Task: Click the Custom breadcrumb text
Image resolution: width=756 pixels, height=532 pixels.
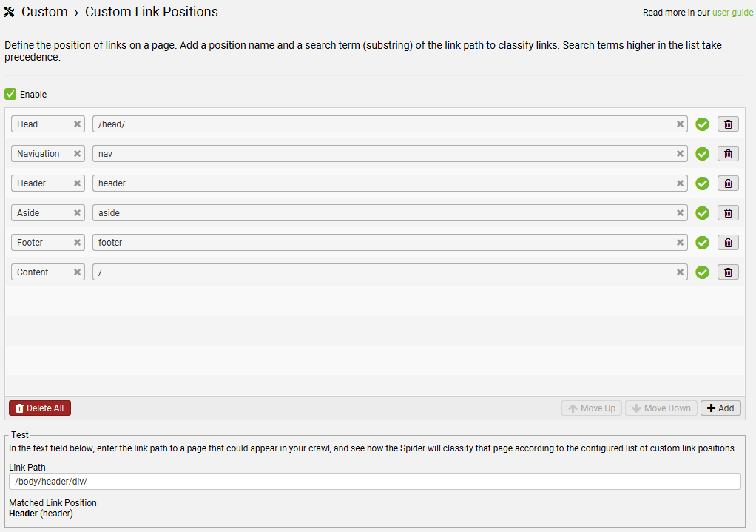Action: 44,12
